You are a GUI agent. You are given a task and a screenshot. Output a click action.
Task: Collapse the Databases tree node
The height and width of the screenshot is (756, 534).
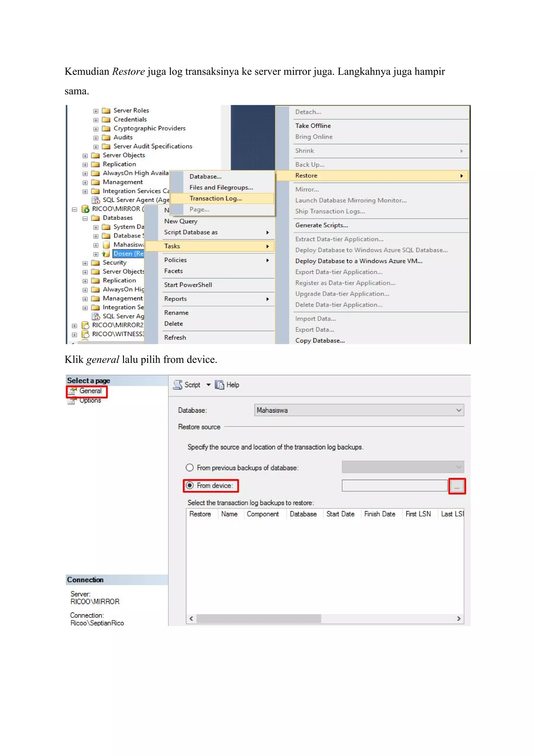(85, 218)
